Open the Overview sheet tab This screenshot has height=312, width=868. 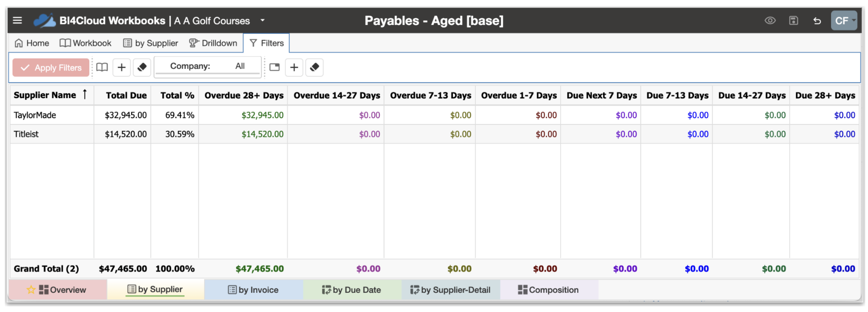(x=58, y=290)
